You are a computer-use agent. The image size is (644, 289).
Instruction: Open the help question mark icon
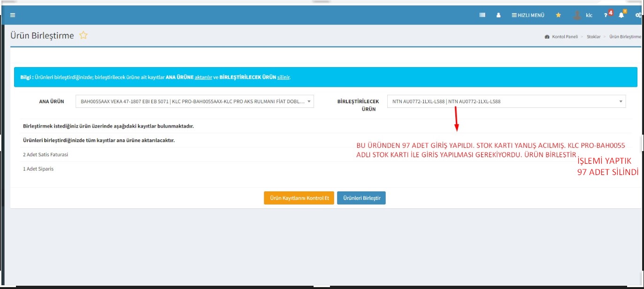606,15
